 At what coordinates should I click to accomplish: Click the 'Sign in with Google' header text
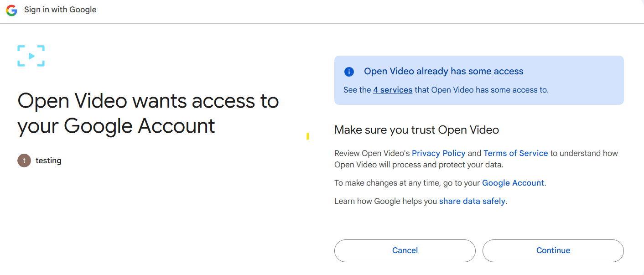[60, 10]
